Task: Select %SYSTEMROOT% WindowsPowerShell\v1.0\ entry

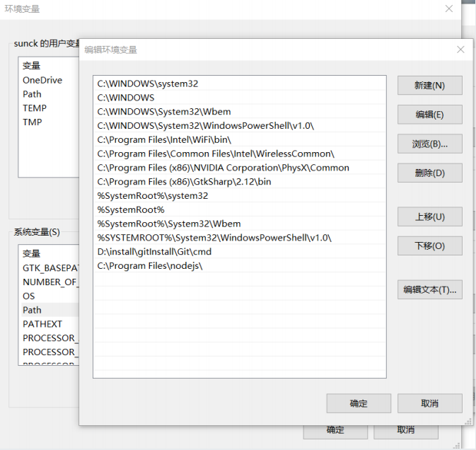Action: 240,238
